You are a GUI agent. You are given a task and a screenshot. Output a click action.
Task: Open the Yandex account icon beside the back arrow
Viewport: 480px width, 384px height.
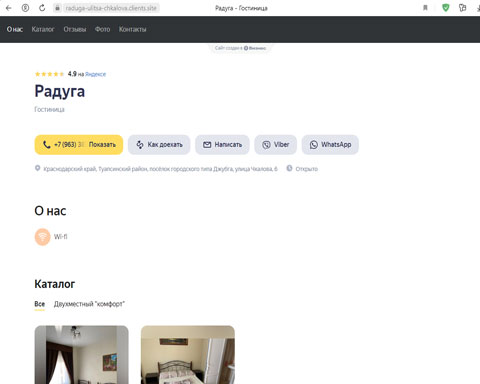(25, 8)
